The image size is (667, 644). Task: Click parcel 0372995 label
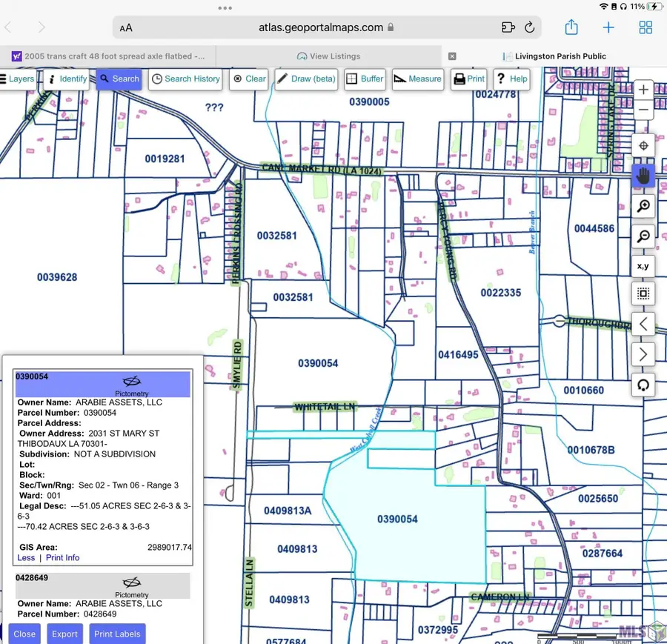click(x=438, y=630)
